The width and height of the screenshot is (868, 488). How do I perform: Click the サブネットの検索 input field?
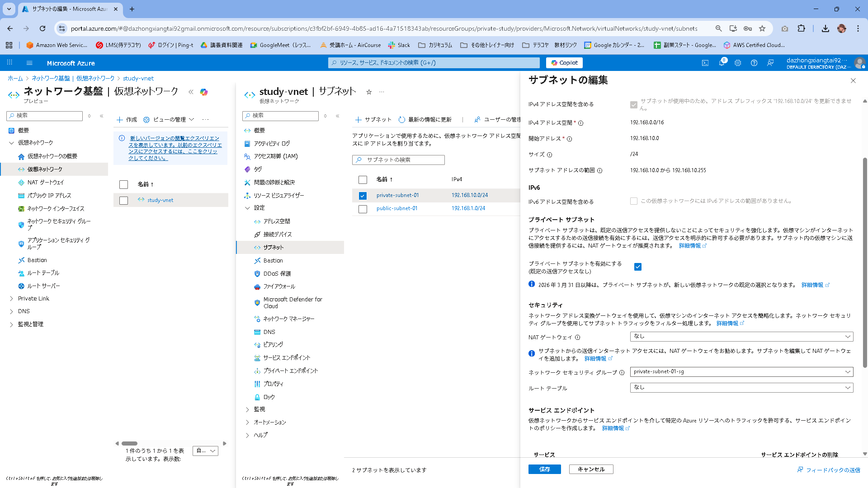click(402, 160)
